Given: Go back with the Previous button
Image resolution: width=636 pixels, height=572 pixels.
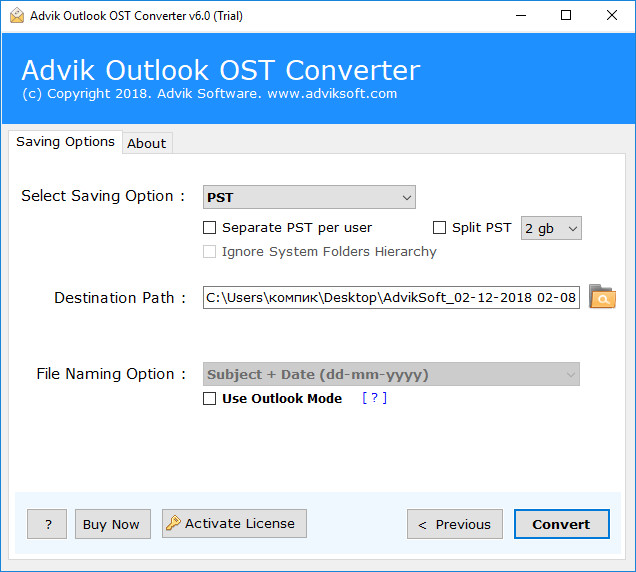Looking at the screenshot, I should tap(455, 524).
